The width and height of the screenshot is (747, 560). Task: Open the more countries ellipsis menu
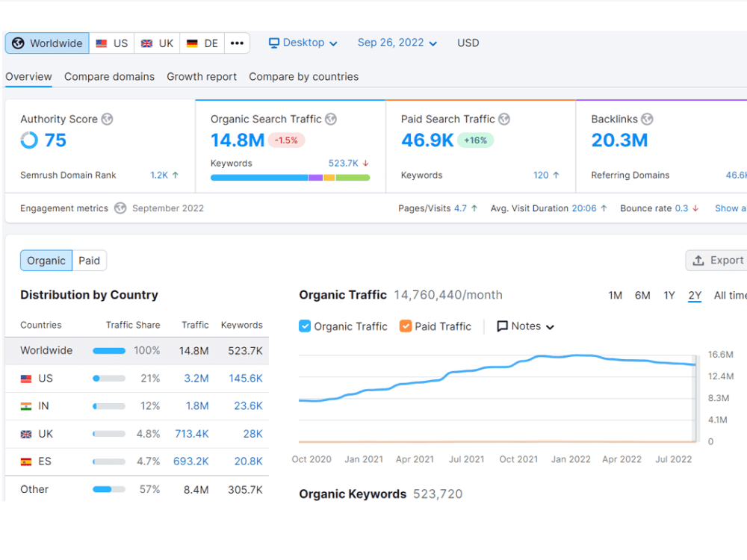tap(237, 43)
